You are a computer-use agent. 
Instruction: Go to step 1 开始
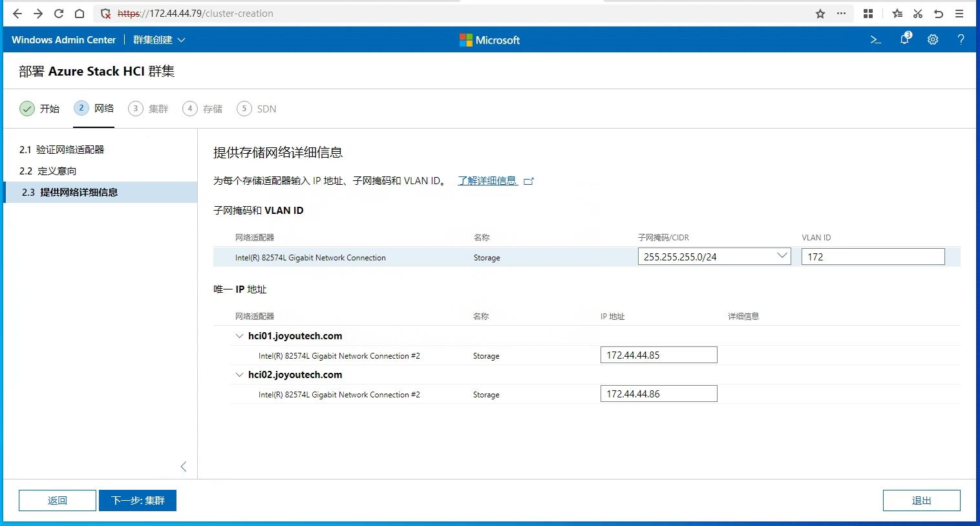point(39,109)
